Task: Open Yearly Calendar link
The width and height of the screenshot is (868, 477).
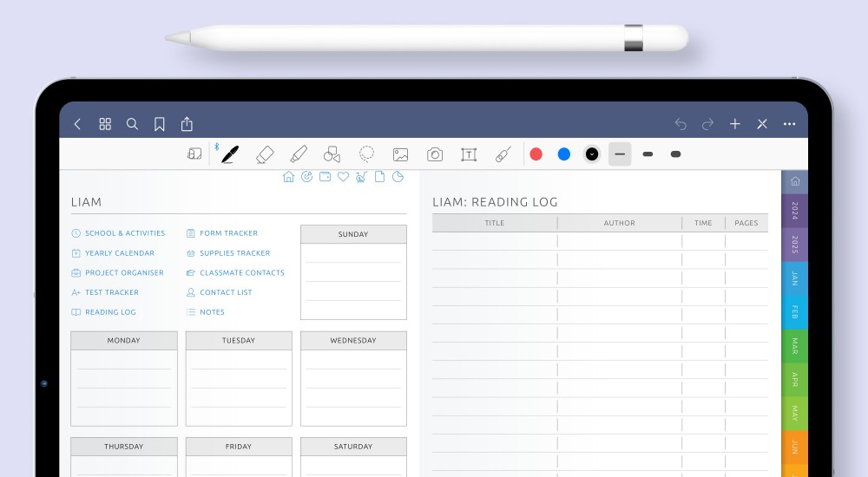Action: coord(113,253)
